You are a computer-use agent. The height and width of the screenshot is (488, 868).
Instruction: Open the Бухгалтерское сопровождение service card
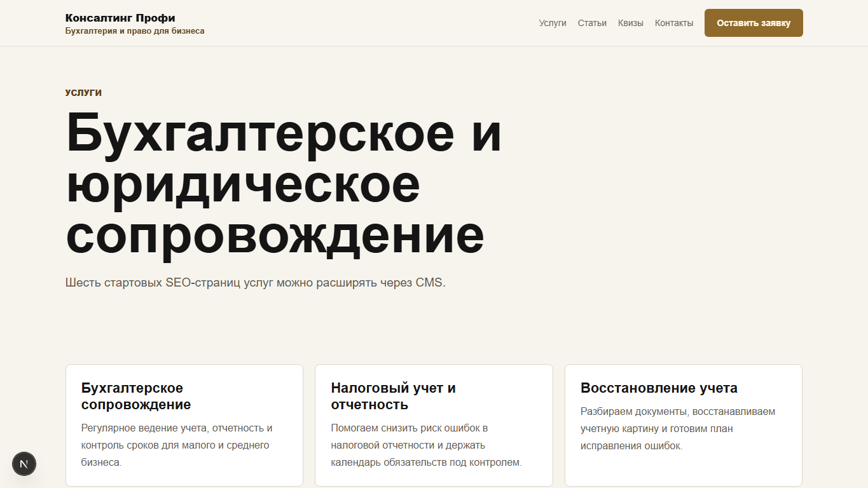184,425
